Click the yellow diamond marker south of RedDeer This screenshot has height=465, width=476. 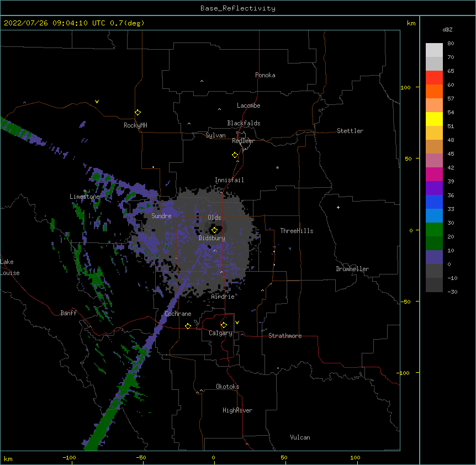[235, 155]
